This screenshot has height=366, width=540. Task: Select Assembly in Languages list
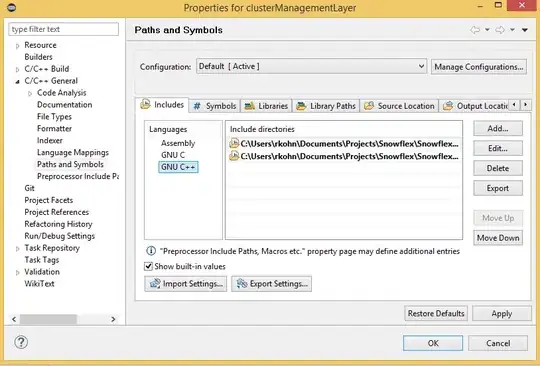coord(178,143)
